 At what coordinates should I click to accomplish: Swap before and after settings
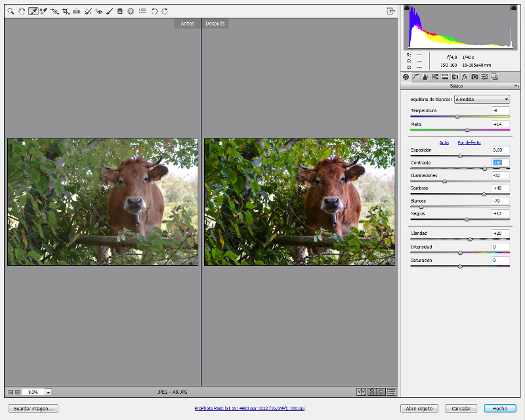pyautogui.click(x=371, y=392)
